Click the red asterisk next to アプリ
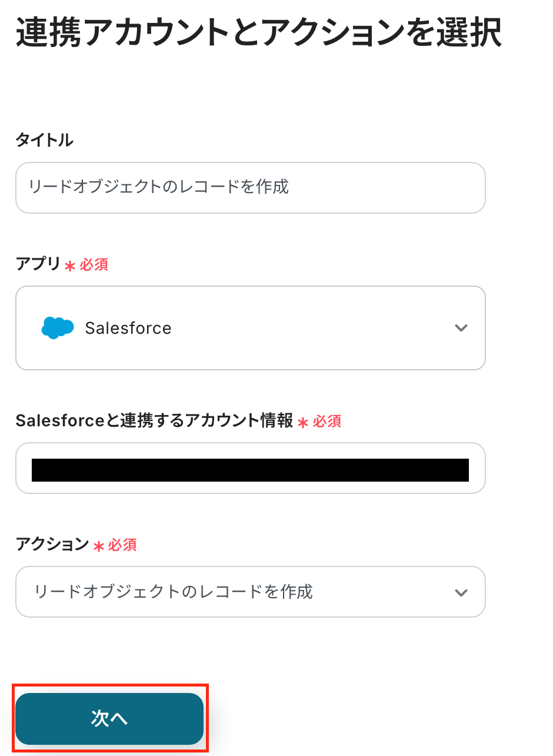This screenshot has width=553, height=756. click(x=70, y=266)
